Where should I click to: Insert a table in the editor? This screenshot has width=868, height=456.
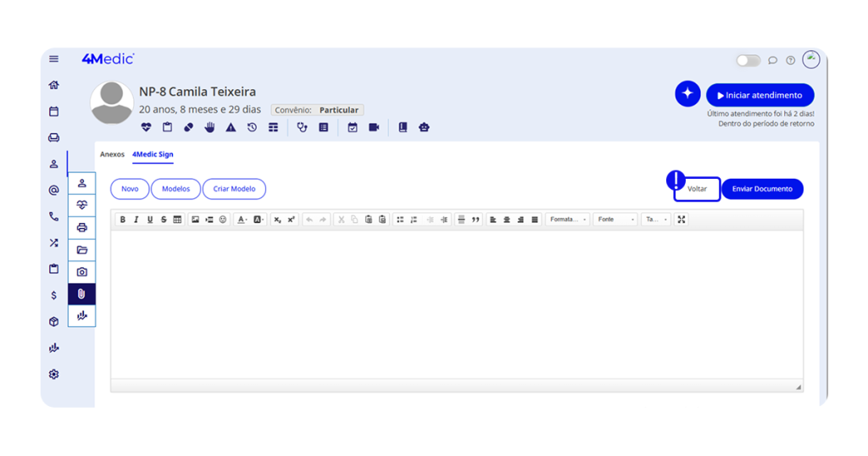click(x=177, y=220)
